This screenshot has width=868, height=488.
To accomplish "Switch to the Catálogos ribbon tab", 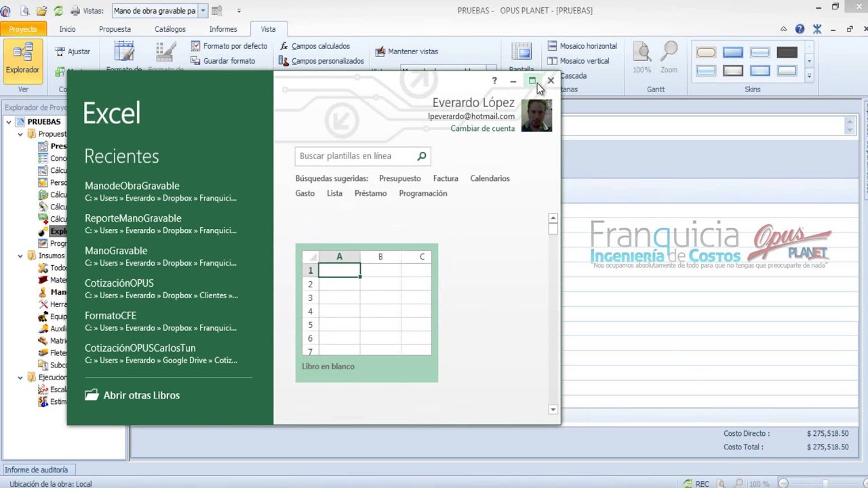I will coord(170,29).
